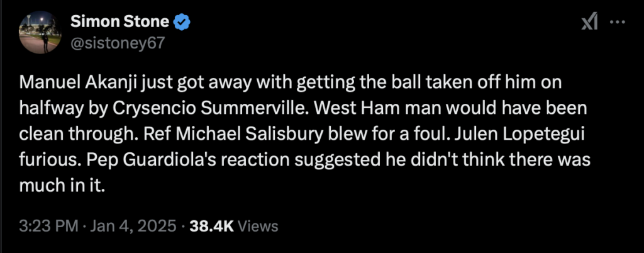Click the word Views after the count
Screen dimensions: 644x253
259,225
